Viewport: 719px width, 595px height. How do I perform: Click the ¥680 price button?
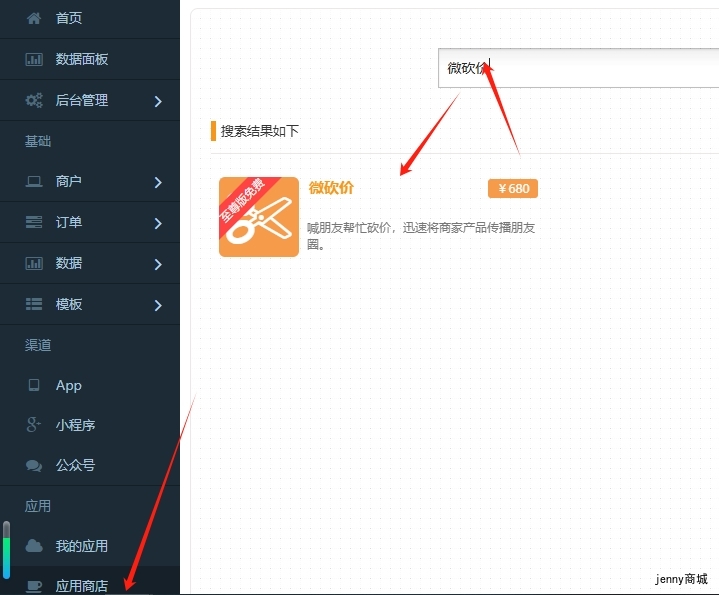click(x=513, y=189)
